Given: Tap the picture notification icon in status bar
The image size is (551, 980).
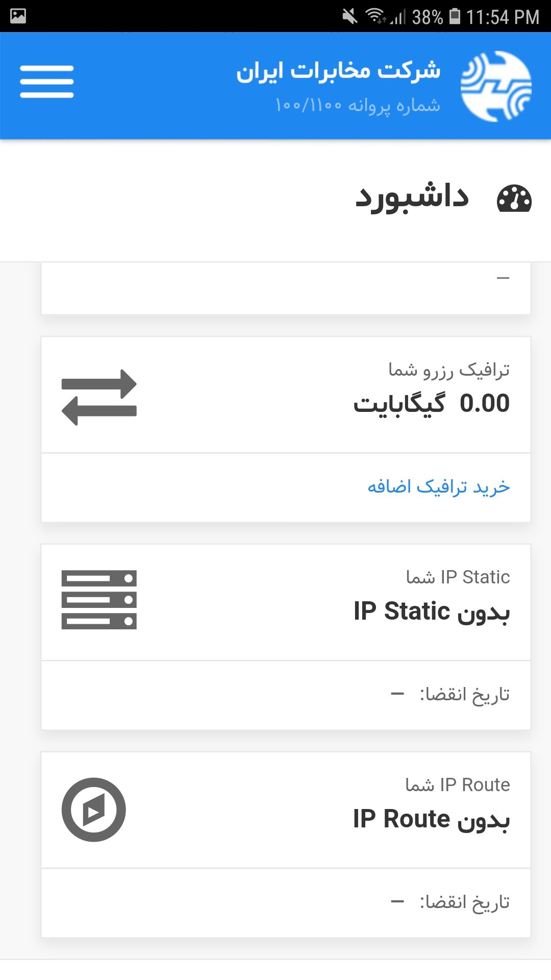Looking at the screenshot, I should tap(18, 16).
